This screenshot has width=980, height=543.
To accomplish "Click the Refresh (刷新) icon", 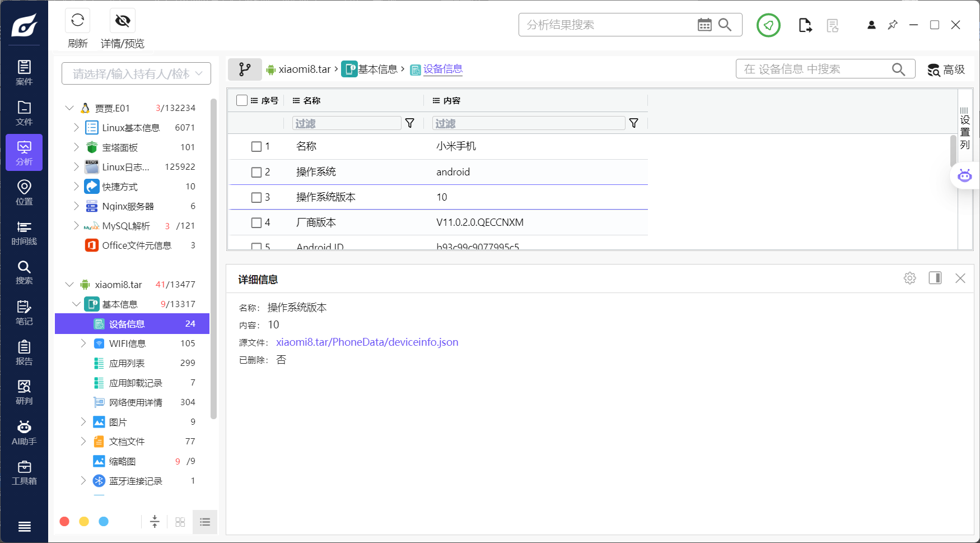I will pyautogui.click(x=78, y=21).
